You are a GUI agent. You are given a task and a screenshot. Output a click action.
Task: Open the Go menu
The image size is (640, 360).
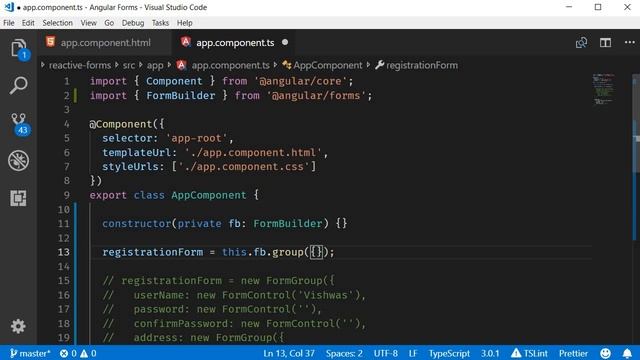109,23
